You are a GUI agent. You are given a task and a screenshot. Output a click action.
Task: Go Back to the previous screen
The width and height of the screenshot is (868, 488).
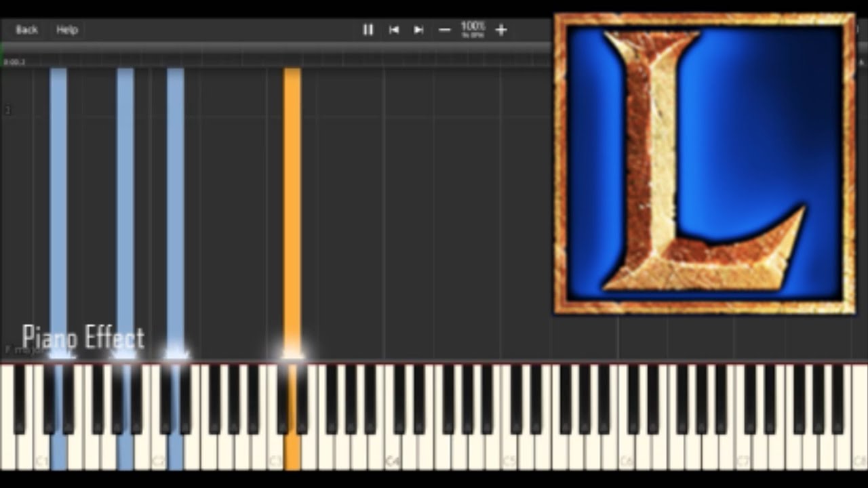26,30
